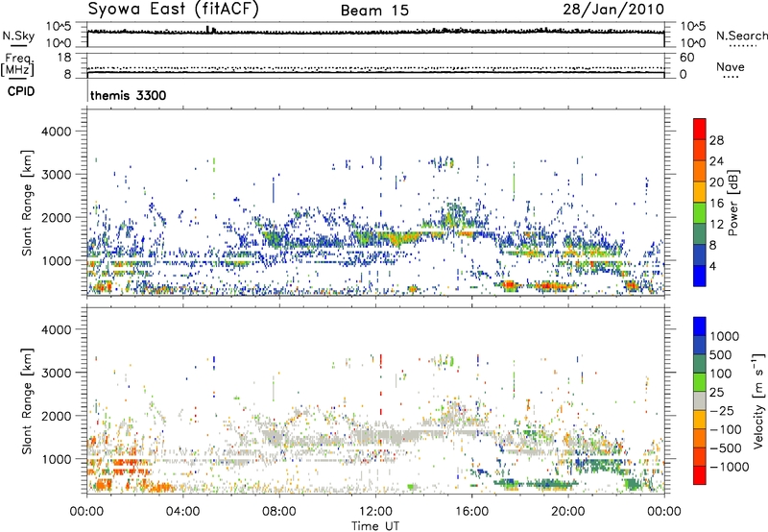Click the '08:00' time tick label
The width and height of the screenshot is (768, 532).
[x=279, y=512]
